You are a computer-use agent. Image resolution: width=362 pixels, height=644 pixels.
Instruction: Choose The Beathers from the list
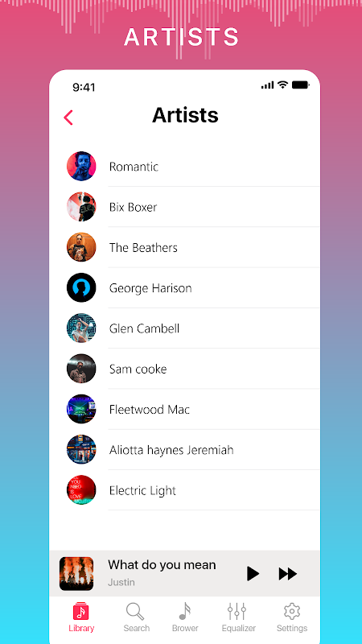pos(193,247)
